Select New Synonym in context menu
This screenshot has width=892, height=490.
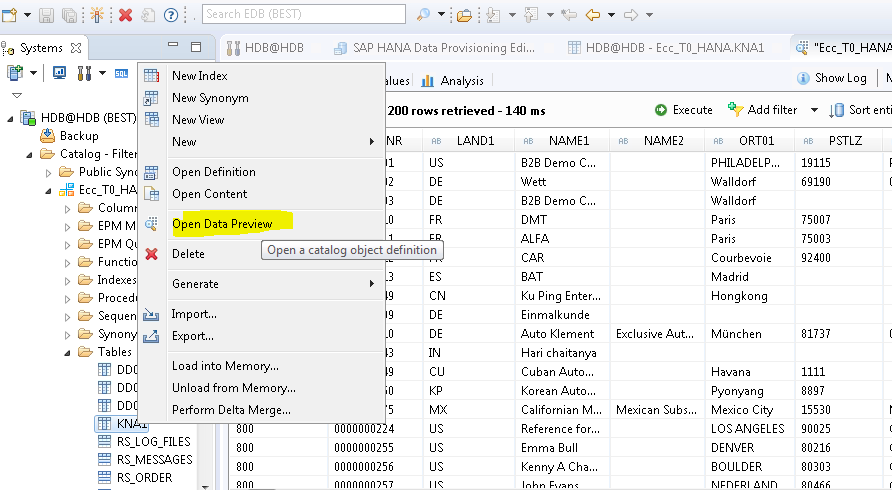click(x=262, y=98)
